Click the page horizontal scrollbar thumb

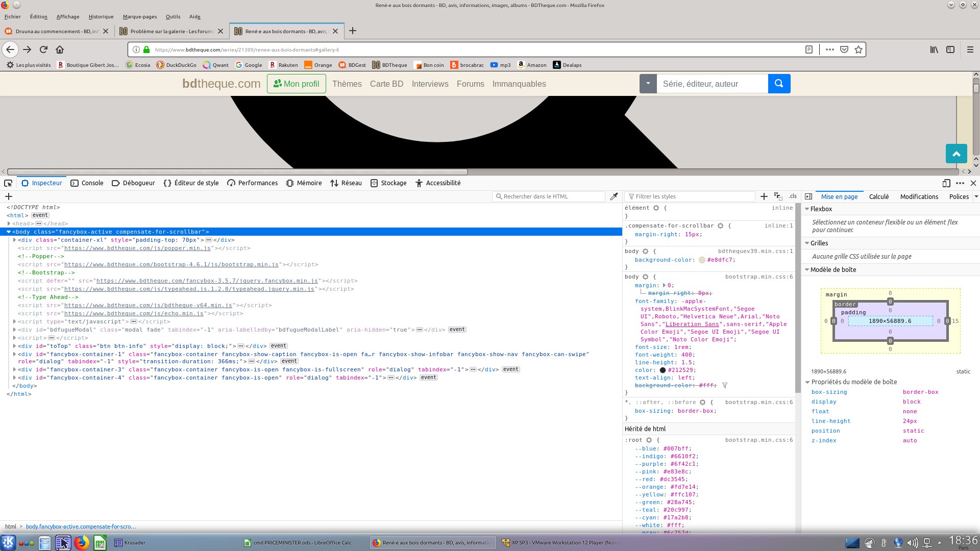[237, 172]
